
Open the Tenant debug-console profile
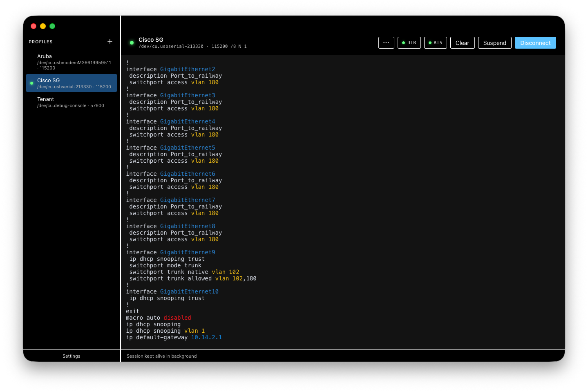click(x=72, y=102)
